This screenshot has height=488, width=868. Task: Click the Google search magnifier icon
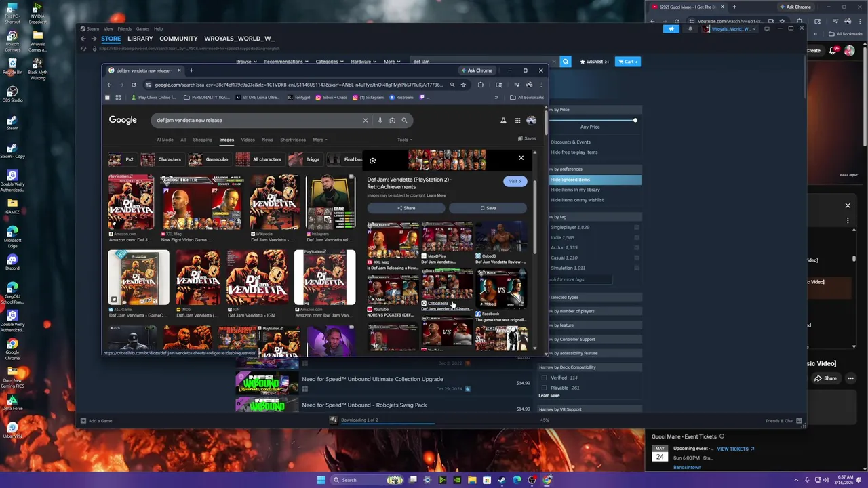tap(404, 120)
